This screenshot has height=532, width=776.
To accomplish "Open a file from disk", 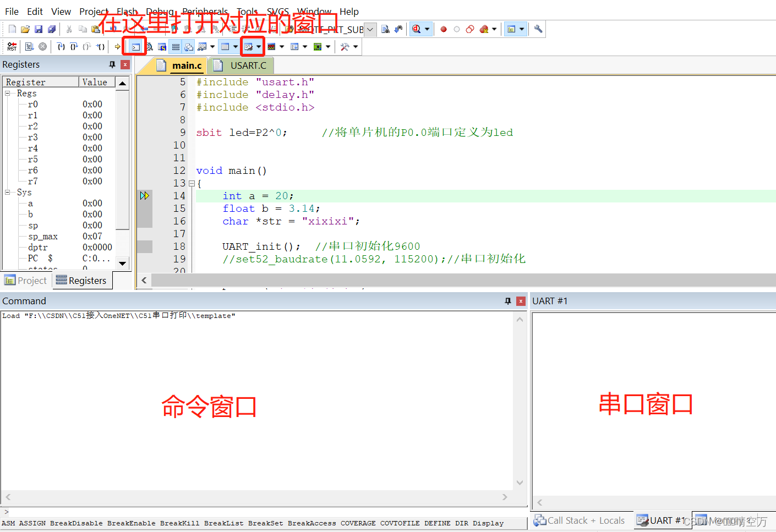I will pos(25,29).
